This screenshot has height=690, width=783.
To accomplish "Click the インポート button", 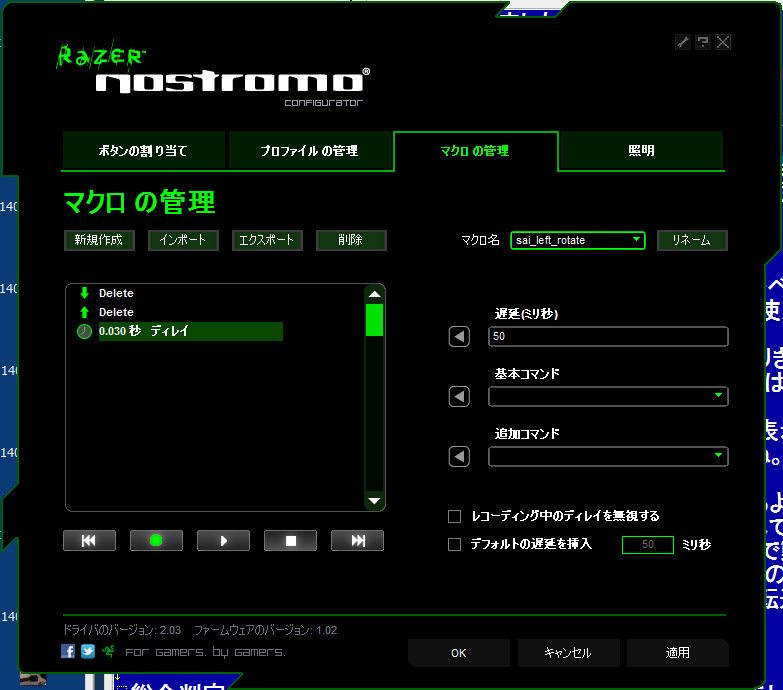I will click(x=183, y=240).
